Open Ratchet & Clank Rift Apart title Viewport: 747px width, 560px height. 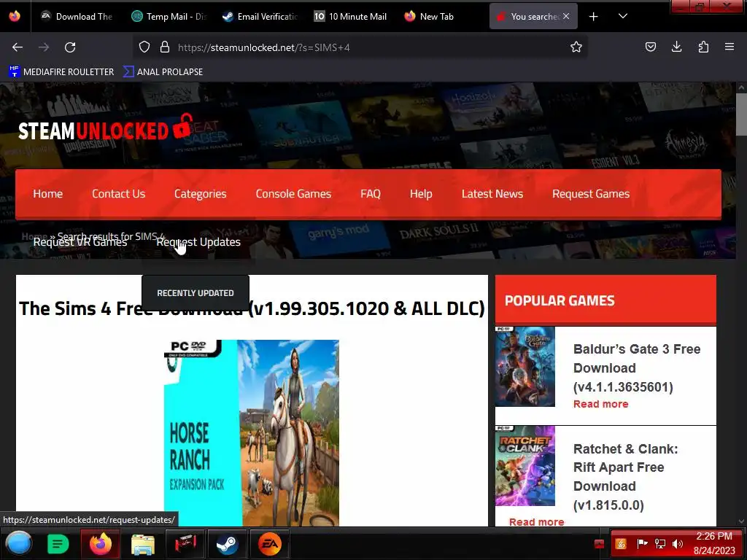tap(625, 477)
